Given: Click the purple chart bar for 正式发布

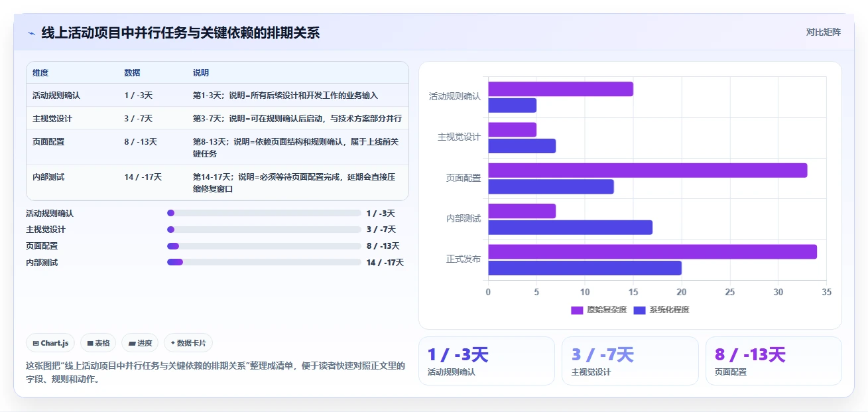Looking at the screenshot, I should coord(652,252).
